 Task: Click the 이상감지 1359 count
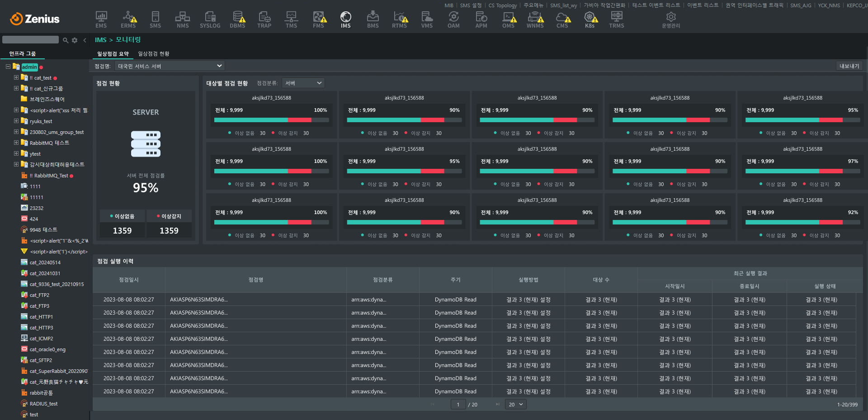click(x=169, y=231)
